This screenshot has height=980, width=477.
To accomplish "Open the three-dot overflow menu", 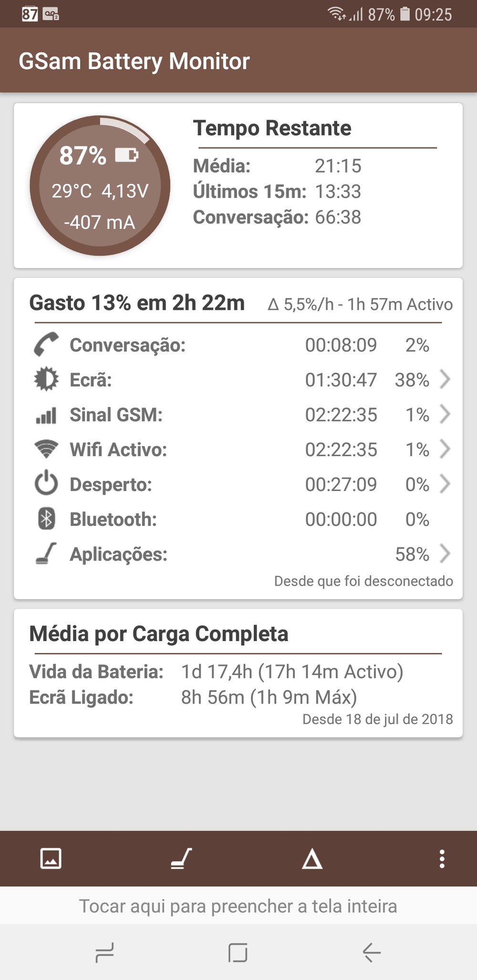I will pyautogui.click(x=442, y=858).
